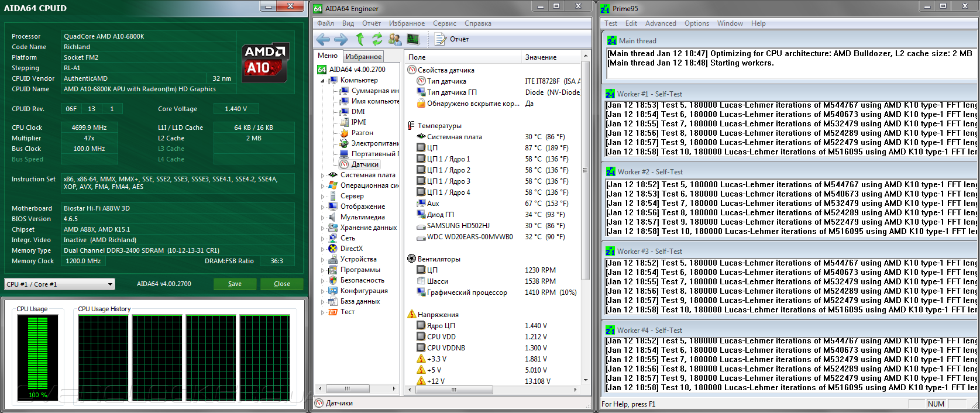Open the Advanced menu in Prime95
980x413 pixels.
click(x=660, y=23)
